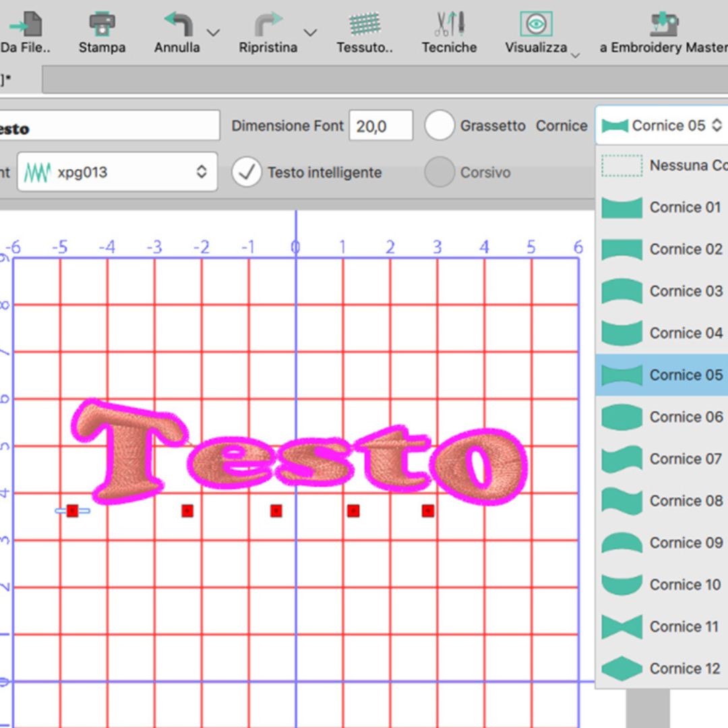Open the xpg013 font selector
The width and height of the screenshot is (728, 728).
[116, 172]
